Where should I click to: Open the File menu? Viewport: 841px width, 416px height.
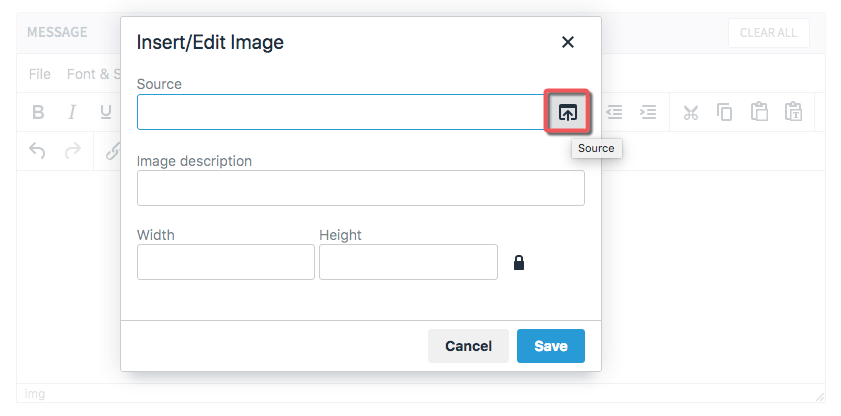click(x=40, y=74)
